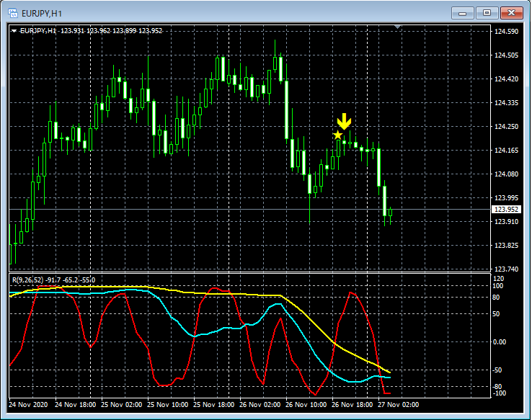Click the 123.910 price scale value
532x420 pixels.
(506, 222)
